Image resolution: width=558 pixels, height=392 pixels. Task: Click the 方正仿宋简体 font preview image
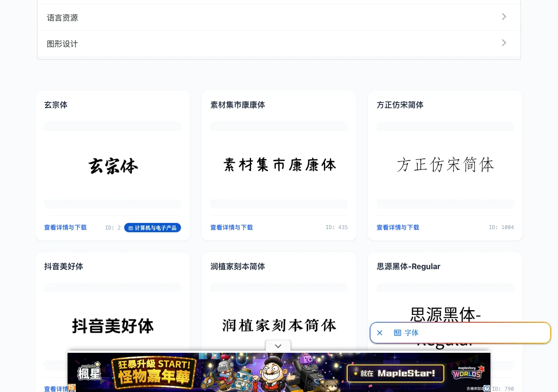tap(445, 165)
